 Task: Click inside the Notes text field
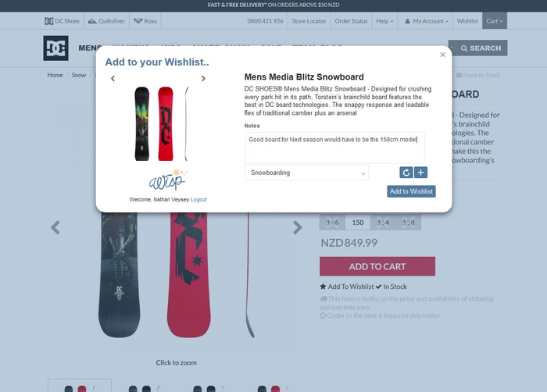point(334,148)
